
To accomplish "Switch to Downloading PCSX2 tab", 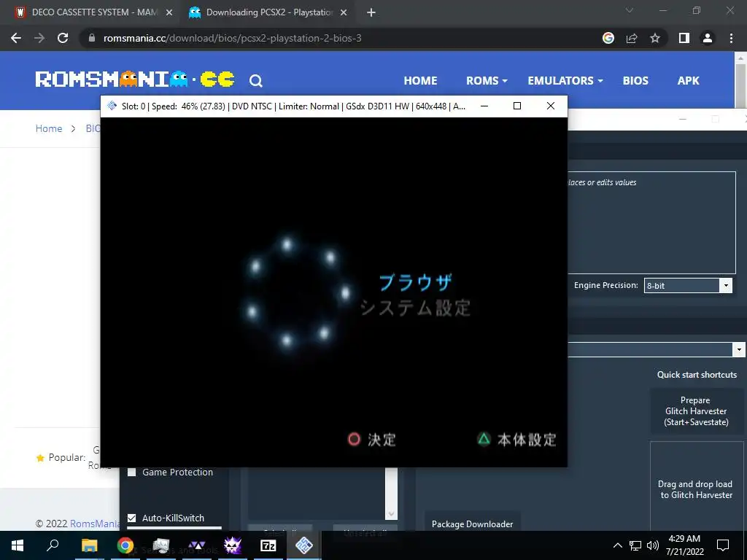I will pyautogui.click(x=268, y=12).
